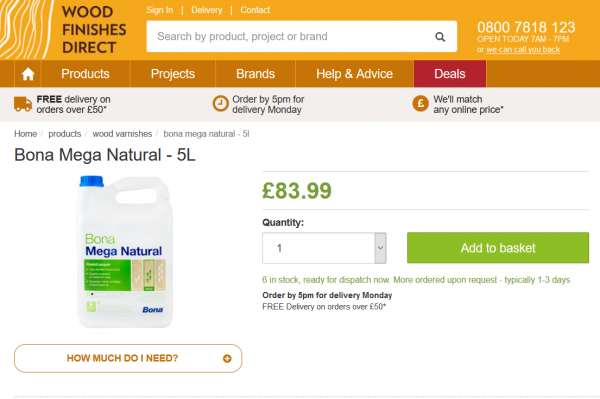Click the home icon in navigation bar

[28, 74]
